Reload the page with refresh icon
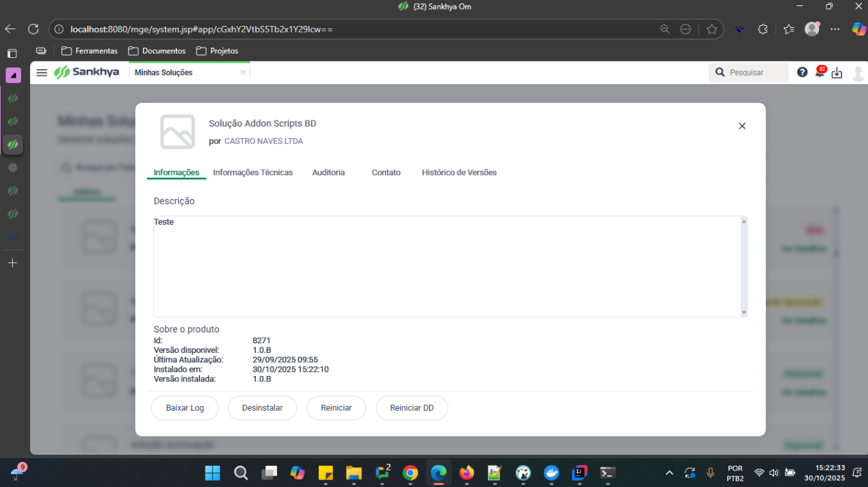The width and height of the screenshot is (868, 487). pyautogui.click(x=33, y=29)
